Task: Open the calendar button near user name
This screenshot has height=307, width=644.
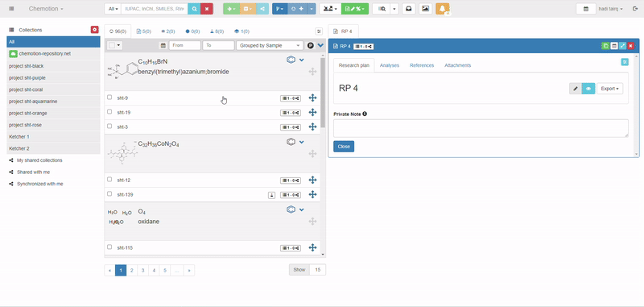Action: click(586, 9)
